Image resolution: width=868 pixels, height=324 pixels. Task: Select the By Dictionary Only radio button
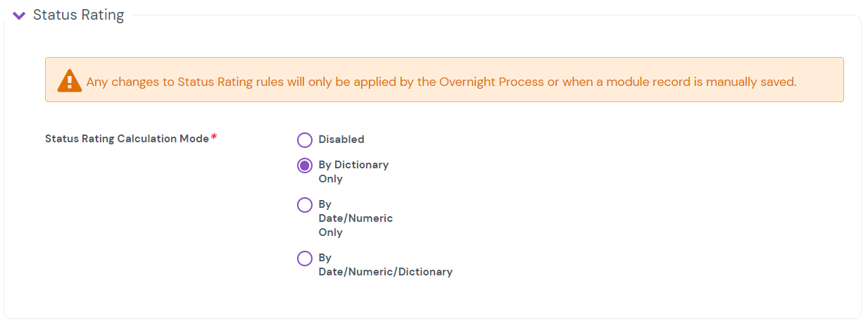[x=305, y=166]
